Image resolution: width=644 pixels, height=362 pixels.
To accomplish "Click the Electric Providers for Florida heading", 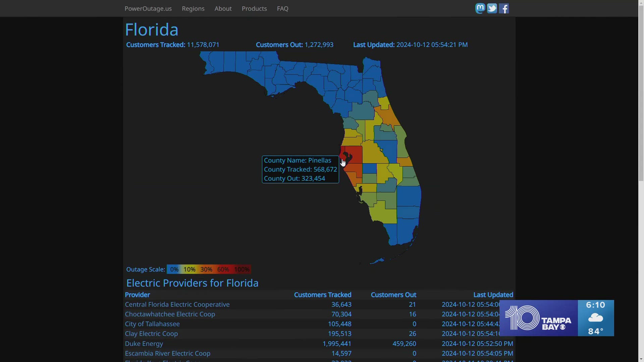I will (192, 283).
